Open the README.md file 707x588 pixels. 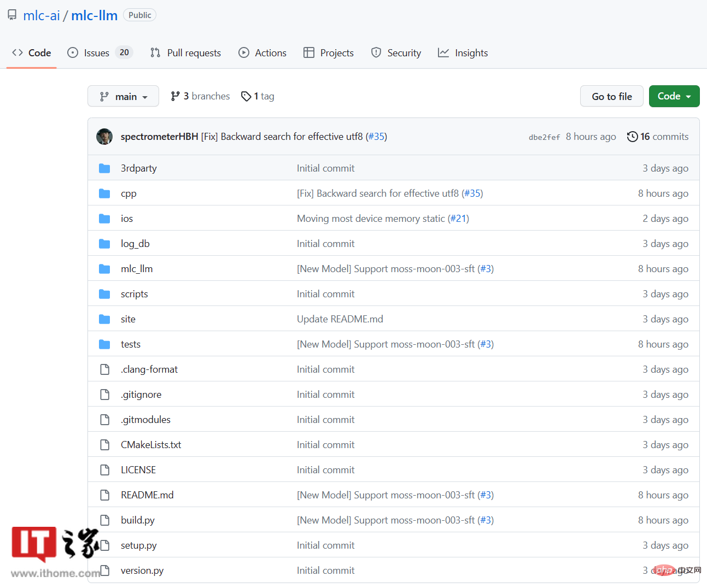(147, 495)
